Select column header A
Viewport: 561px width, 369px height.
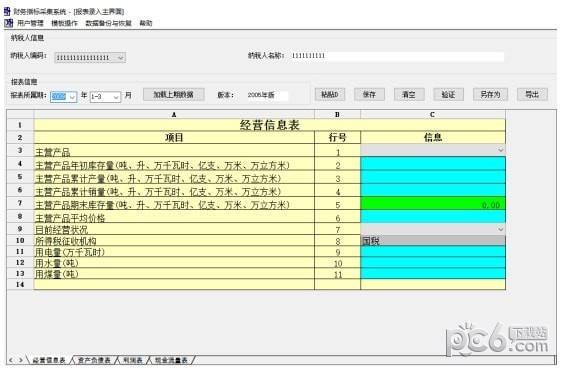tap(174, 115)
